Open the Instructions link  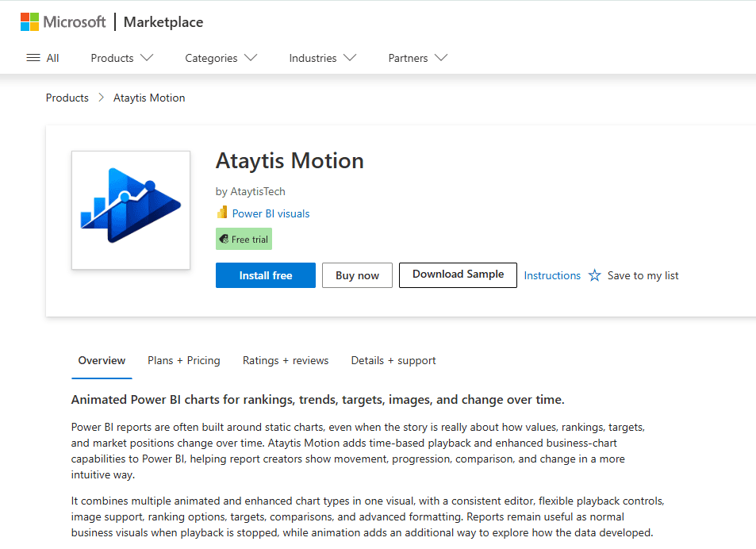point(552,275)
